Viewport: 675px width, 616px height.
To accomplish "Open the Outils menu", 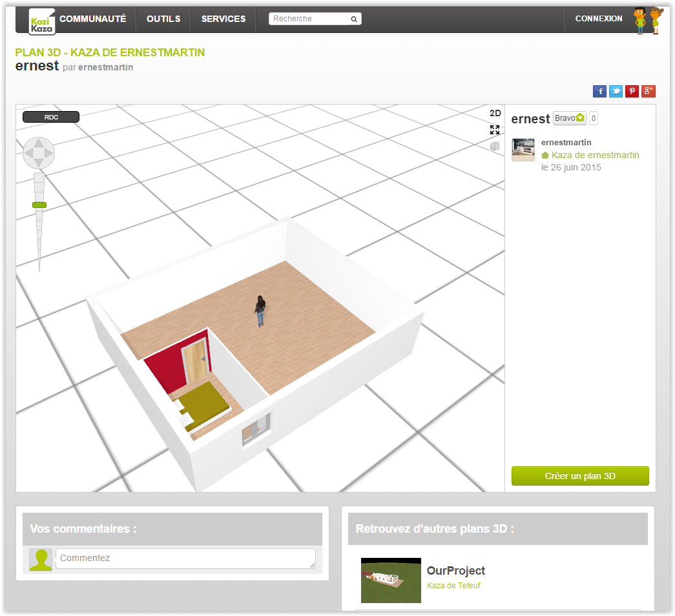I will (x=163, y=19).
